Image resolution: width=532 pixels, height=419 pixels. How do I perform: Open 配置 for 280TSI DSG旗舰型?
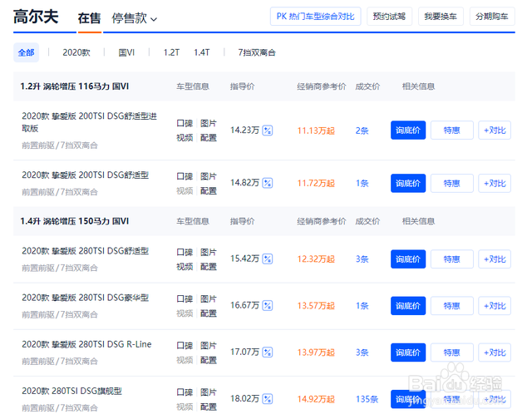tap(209, 407)
